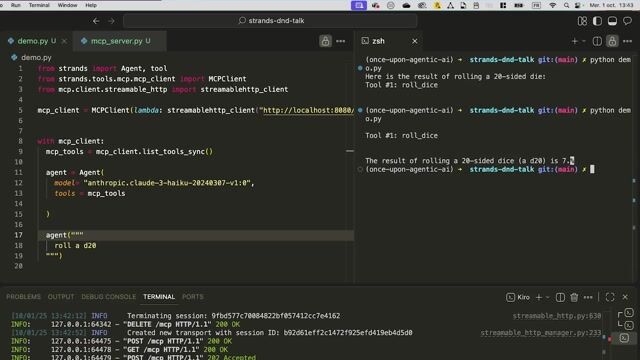Open the Window menu
This screenshot has width=640, height=360.
click(x=67, y=5)
